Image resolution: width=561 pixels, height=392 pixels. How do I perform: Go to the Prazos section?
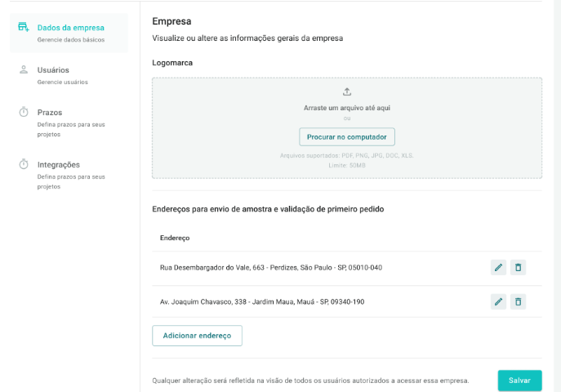point(69,122)
